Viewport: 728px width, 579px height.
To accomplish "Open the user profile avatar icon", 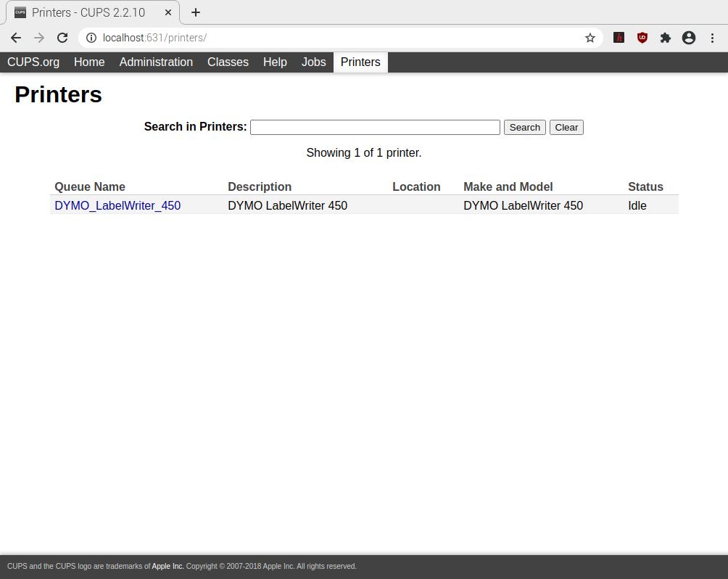I will coord(689,38).
